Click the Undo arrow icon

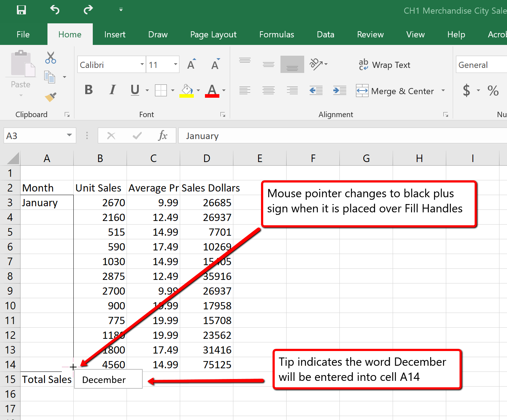(x=55, y=10)
